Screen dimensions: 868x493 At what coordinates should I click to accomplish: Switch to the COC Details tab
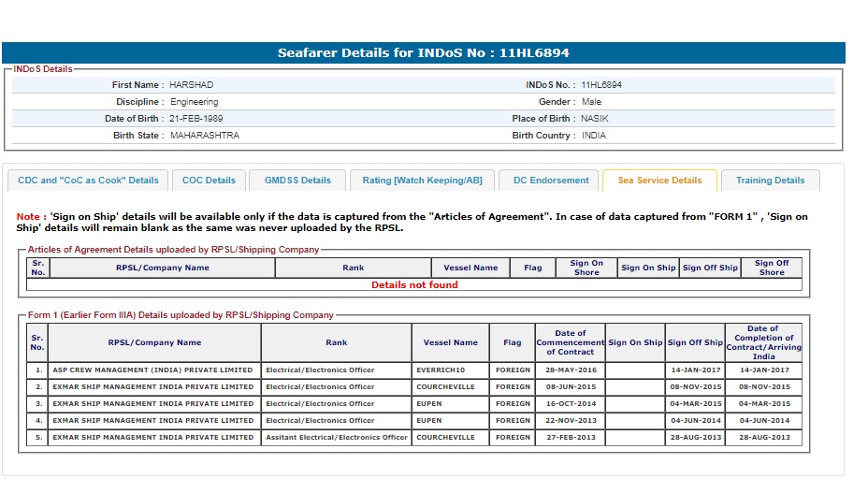(209, 181)
